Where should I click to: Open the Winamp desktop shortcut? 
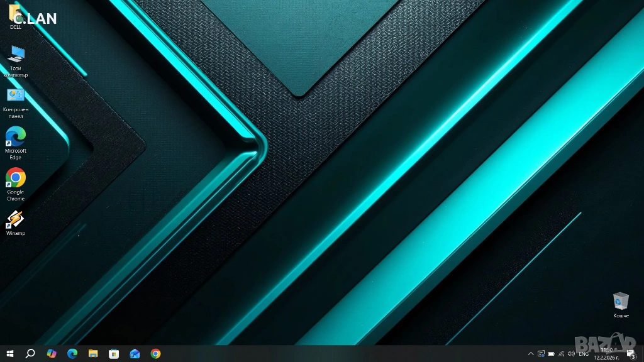tap(15, 220)
